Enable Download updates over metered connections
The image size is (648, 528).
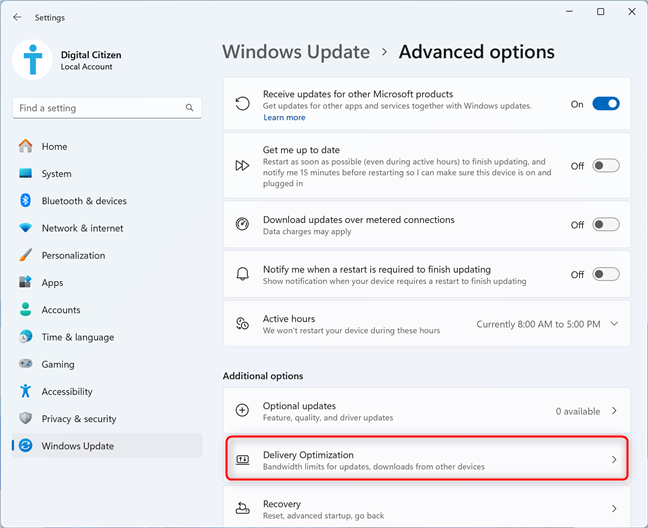point(606,224)
